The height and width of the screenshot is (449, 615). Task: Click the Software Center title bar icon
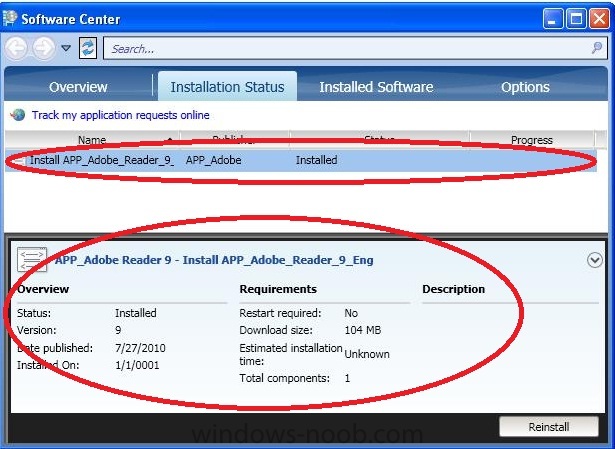[x=10, y=18]
